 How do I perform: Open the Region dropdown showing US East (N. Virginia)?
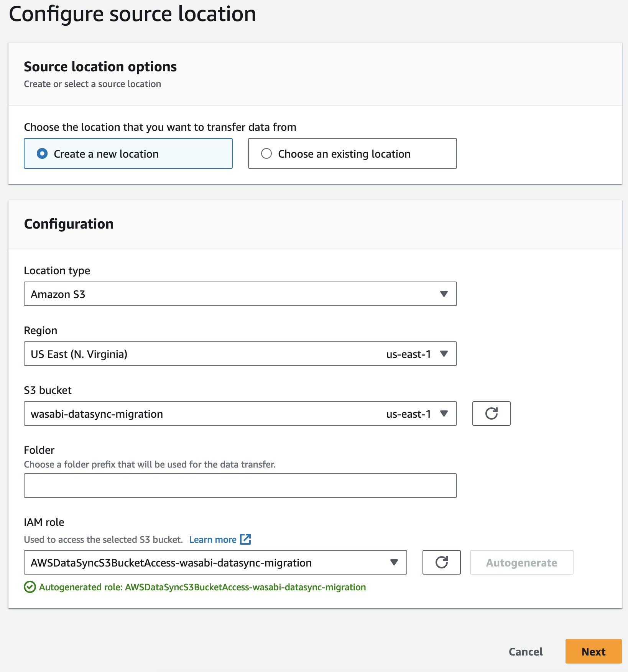[240, 354]
